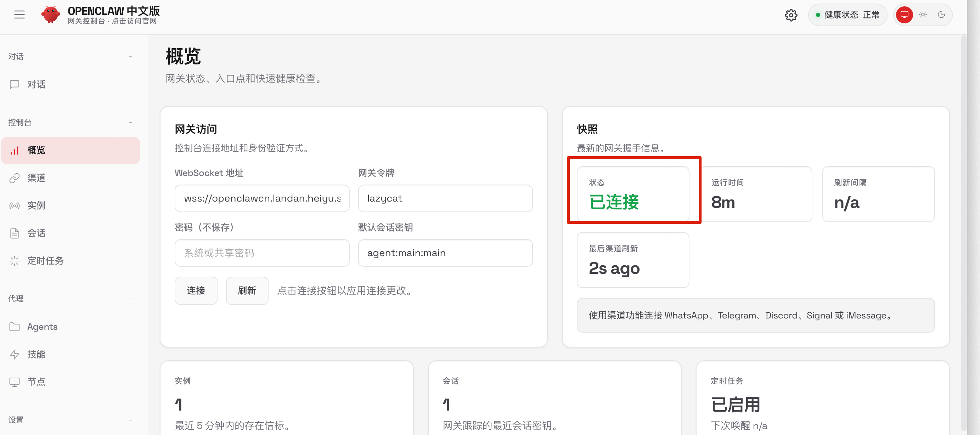Click the red OpenClaw mascot logo
The width and height of the screenshot is (980, 435).
[x=50, y=15]
